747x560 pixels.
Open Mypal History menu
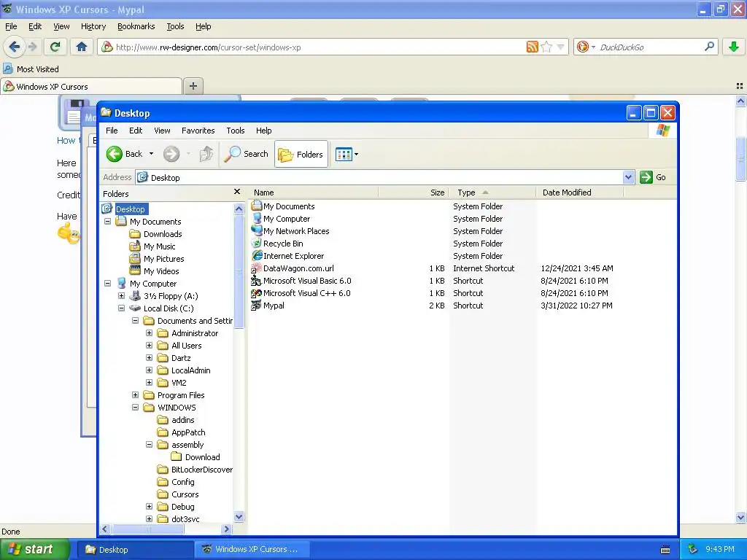tap(93, 26)
